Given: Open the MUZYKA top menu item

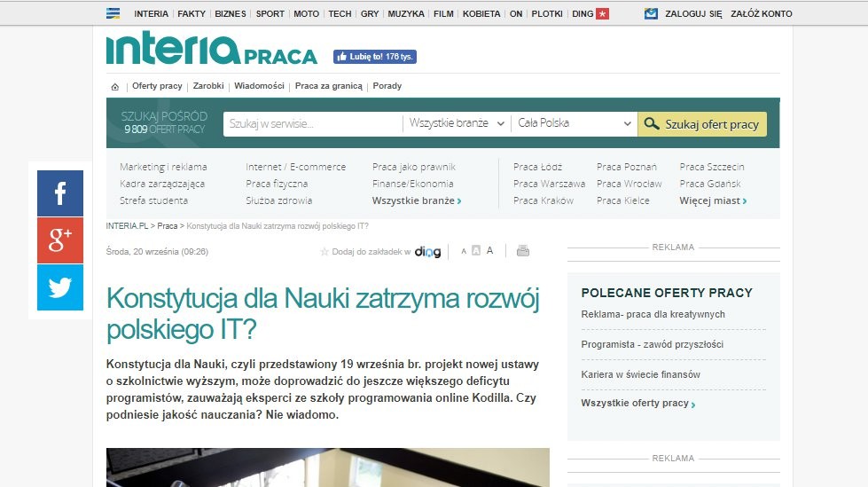Looking at the screenshot, I should point(406,14).
